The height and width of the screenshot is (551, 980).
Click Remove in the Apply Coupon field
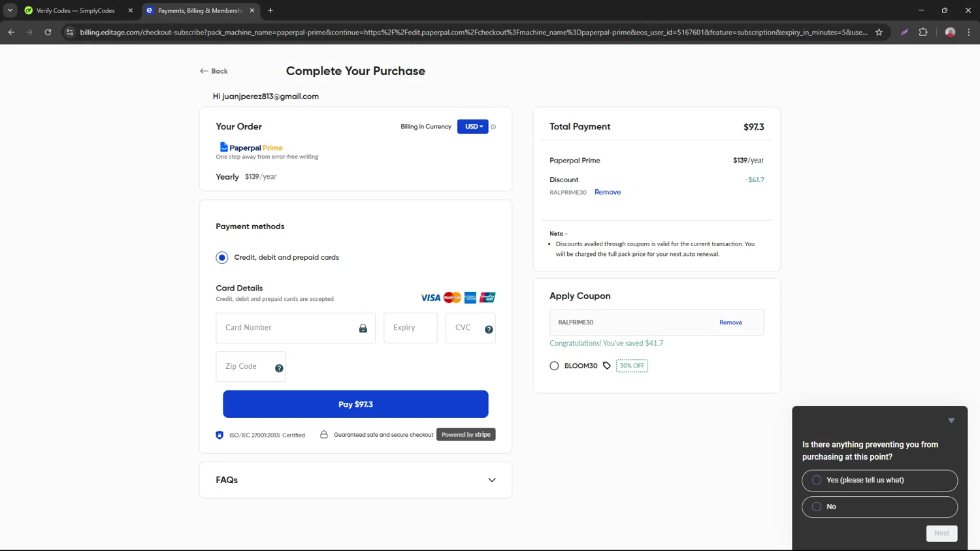(x=730, y=323)
